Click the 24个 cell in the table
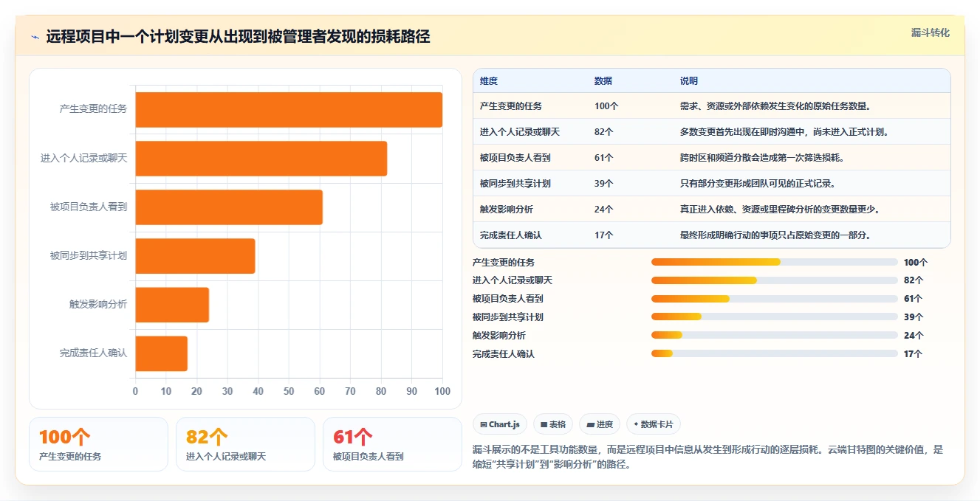This screenshot has height=501, width=980. 604,210
